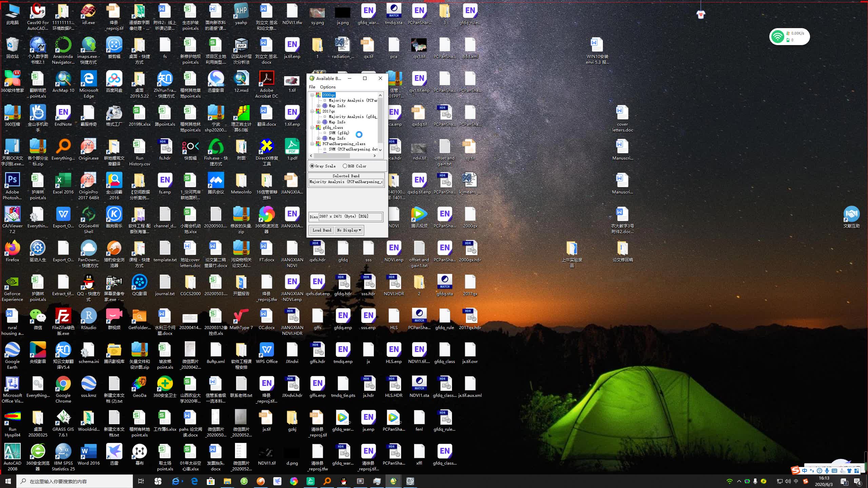Screen dimensions: 868x488
Task: Click the Windows taskbar search box
Action: tap(75, 481)
